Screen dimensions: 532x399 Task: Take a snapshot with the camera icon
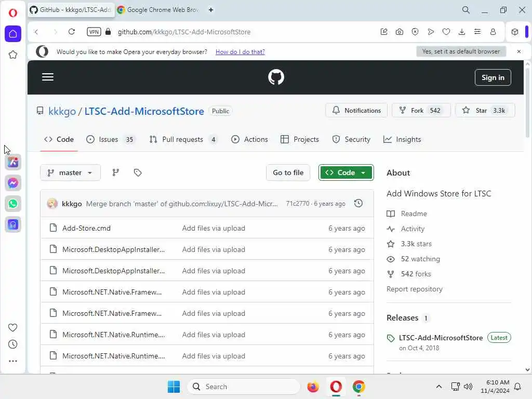click(400, 32)
